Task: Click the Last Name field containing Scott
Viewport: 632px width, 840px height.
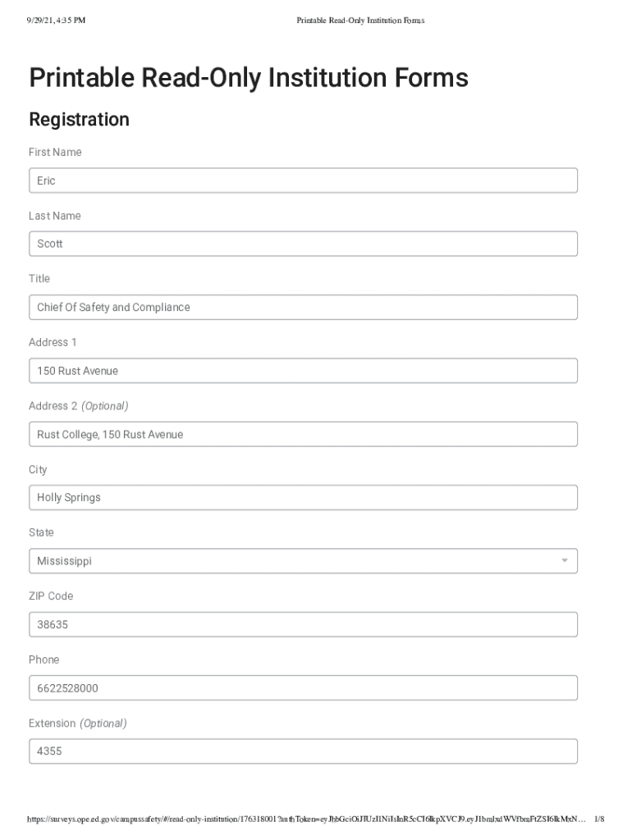Action: tap(303, 244)
